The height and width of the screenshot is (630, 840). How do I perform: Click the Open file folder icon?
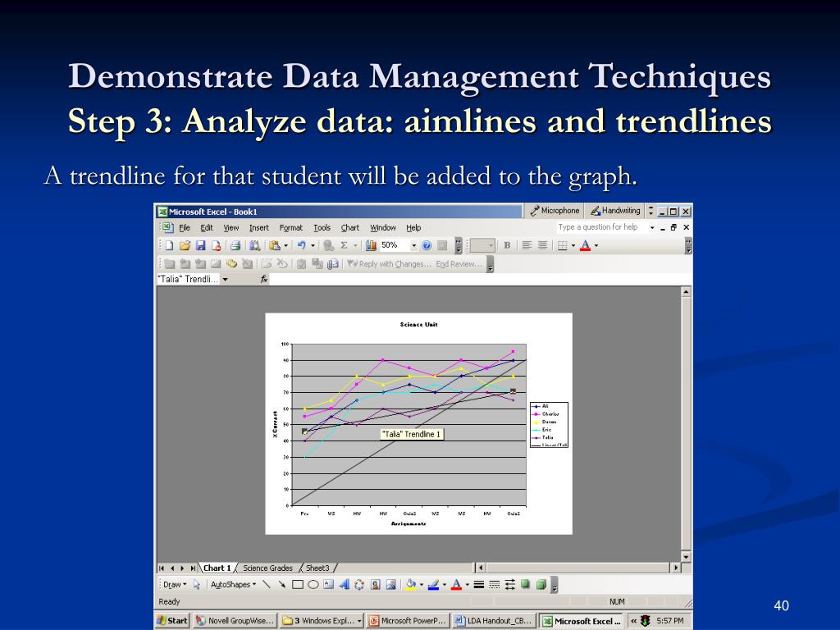click(185, 245)
